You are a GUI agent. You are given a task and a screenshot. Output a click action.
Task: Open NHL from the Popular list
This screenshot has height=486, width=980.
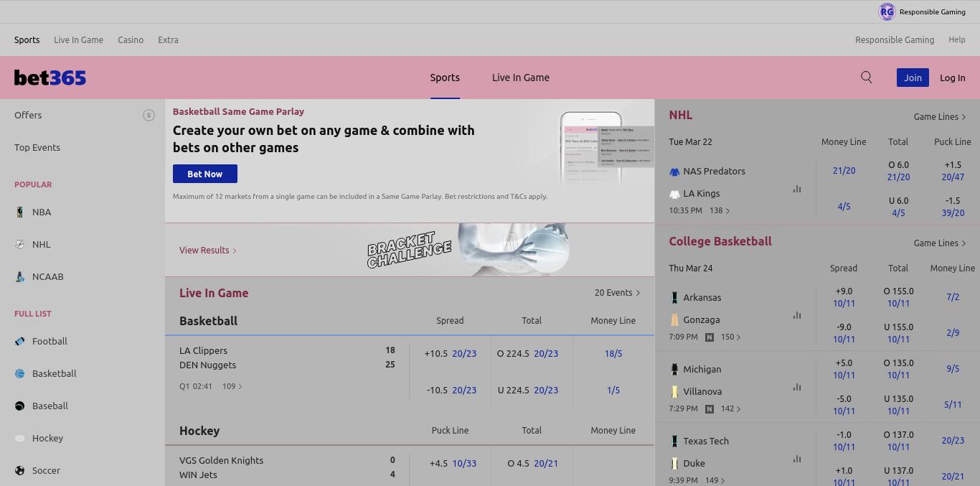41,244
